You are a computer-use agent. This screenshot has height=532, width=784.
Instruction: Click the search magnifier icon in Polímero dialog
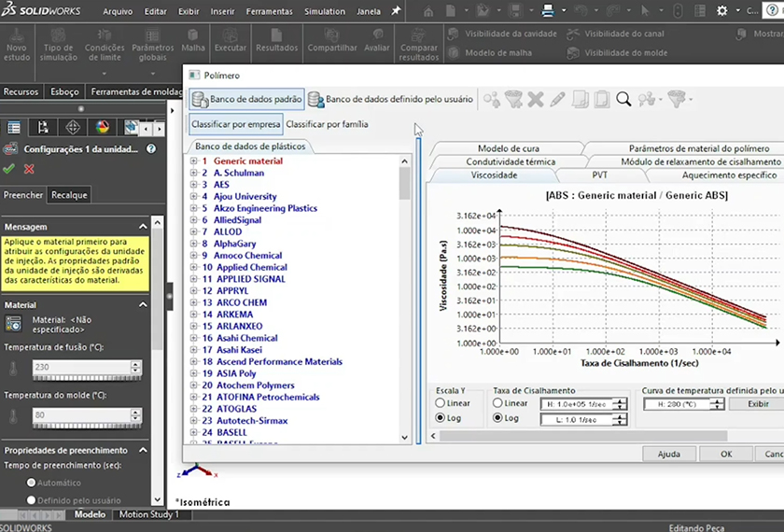click(623, 99)
